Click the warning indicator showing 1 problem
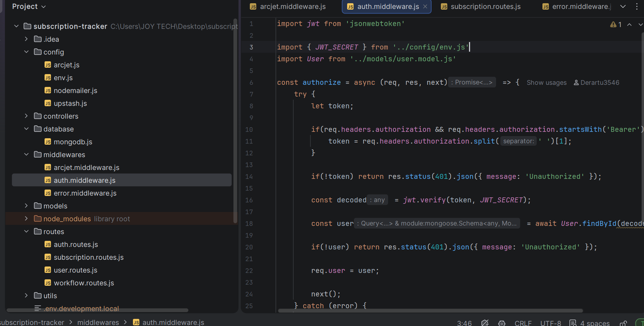The height and width of the screenshot is (326, 644). 616,25
